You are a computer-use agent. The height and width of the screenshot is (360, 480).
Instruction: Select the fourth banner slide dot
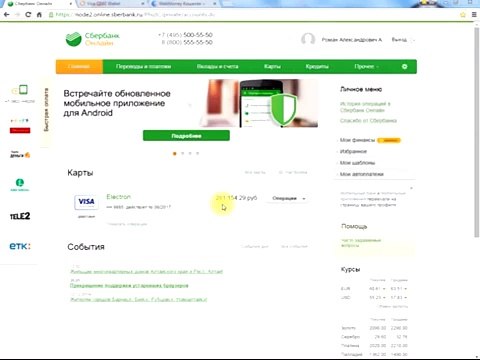pos(198,153)
